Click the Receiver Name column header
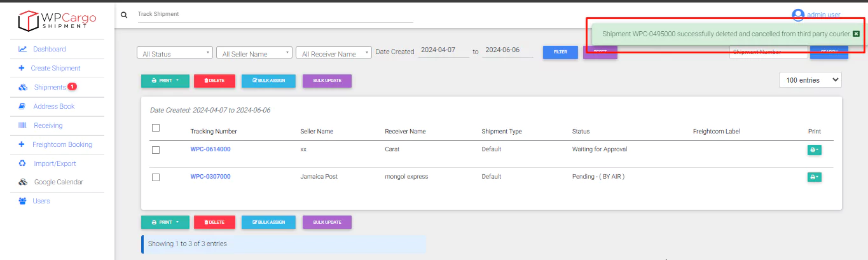Image resolution: width=868 pixels, height=260 pixels. (405, 132)
